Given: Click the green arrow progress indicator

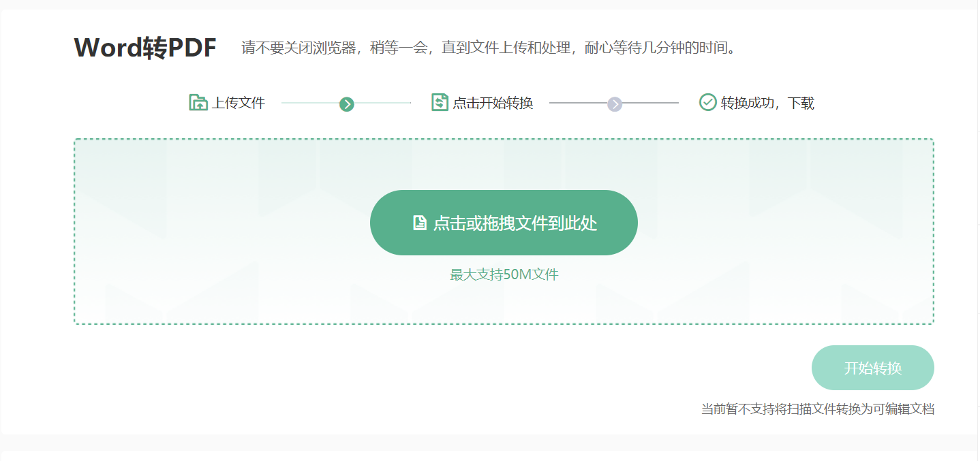Looking at the screenshot, I should [348, 104].
